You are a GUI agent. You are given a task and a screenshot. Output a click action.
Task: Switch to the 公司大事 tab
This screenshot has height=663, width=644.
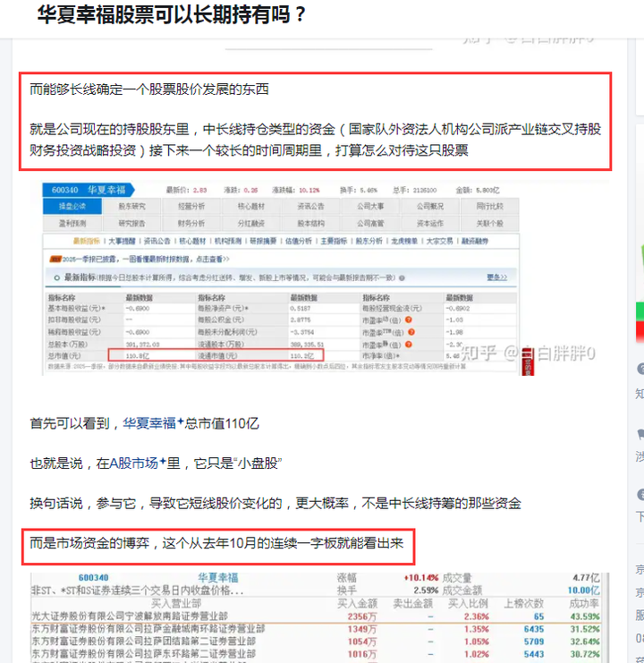coord(370,207)
